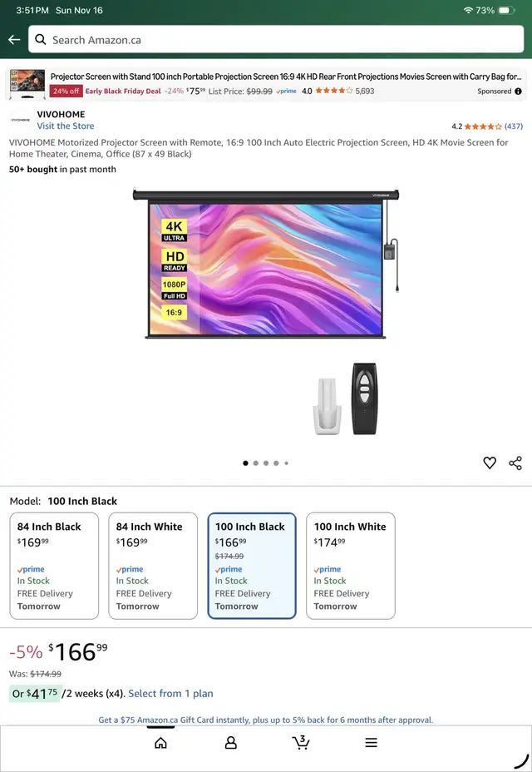The height and width of the screenshot is (772, 532).
Task: Open Visit the Store link
Action: tap(66, 126)
